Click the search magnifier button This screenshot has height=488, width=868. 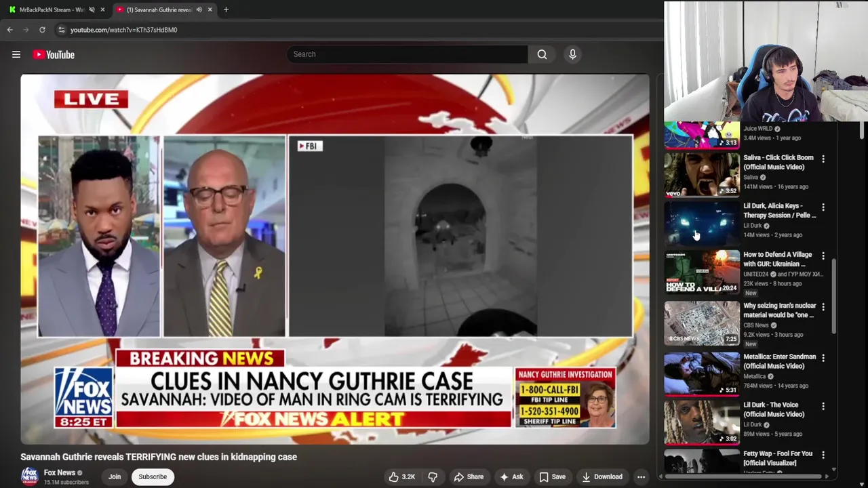click(542, 54)
